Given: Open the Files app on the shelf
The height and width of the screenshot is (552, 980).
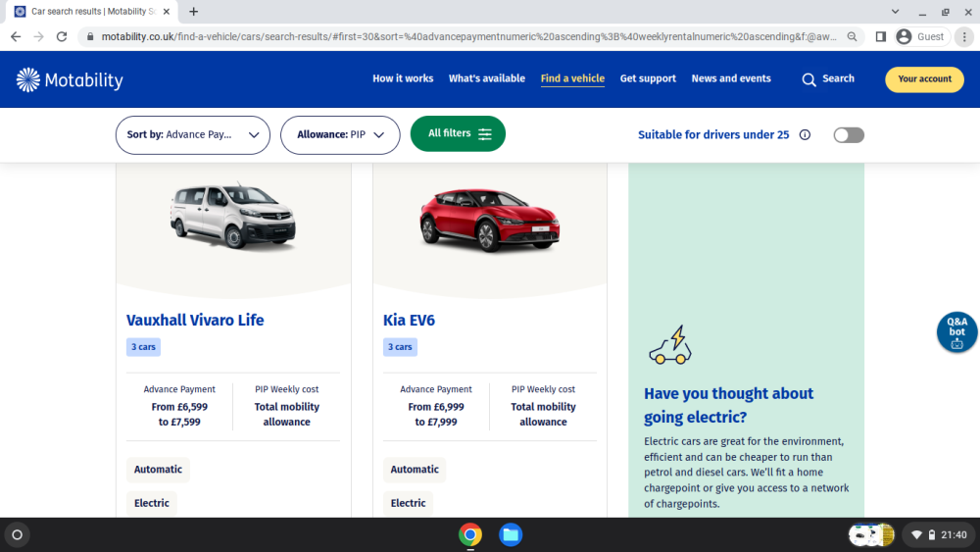Looking at the screenshot, I should tap(511, 534).
